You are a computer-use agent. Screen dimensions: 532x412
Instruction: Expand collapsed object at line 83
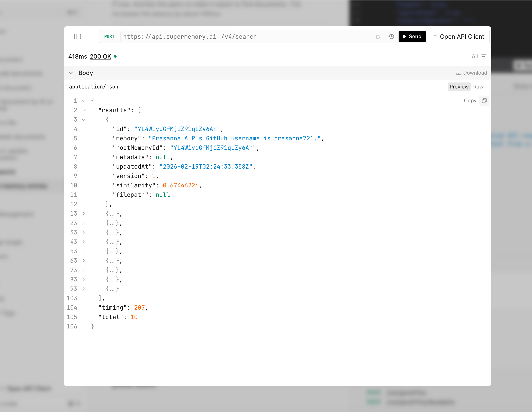(x=84, y=279)
